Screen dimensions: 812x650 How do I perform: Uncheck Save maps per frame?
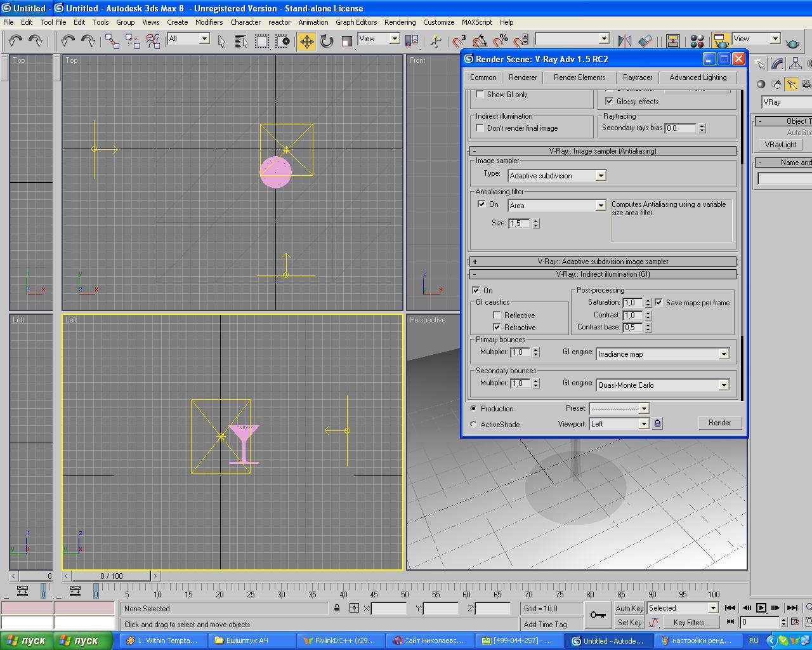[658, 303]
